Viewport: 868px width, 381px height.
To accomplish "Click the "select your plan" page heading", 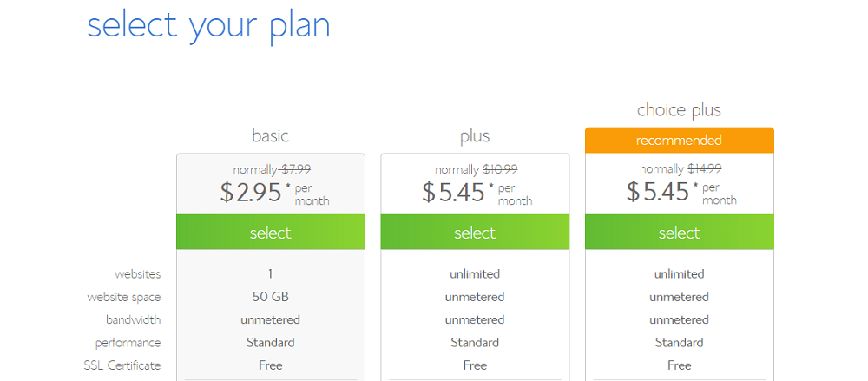I will 208,24.
